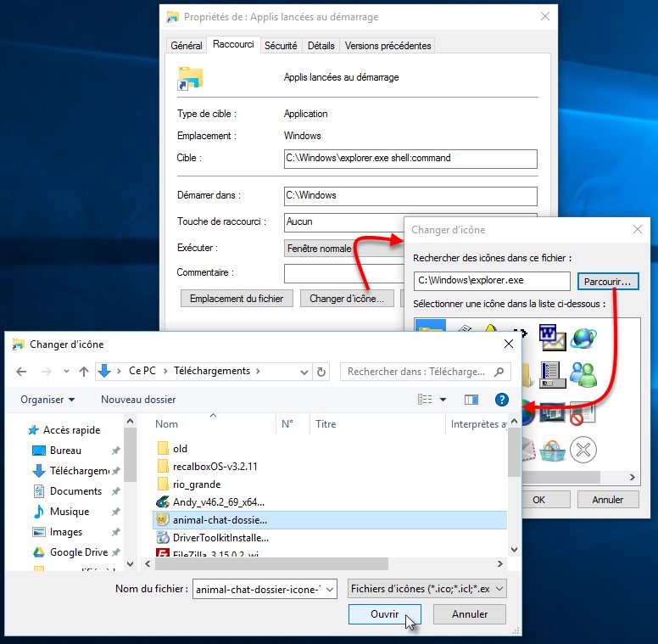
Task: Open the Téléchargements folder in Quick Access
Action: click(80, 471)
